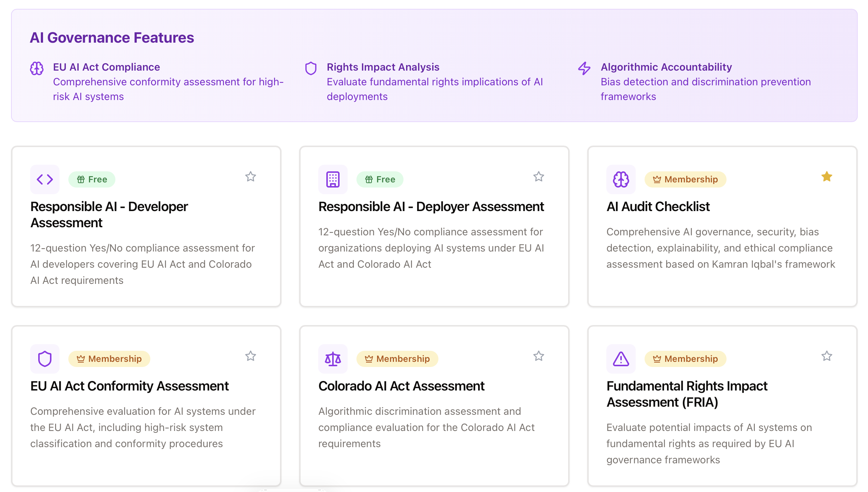868x492 pixels.
Task: Select the Fundamental Rights Impact Assessment description text
Action: pyautogui.click(x=709, y=443)
